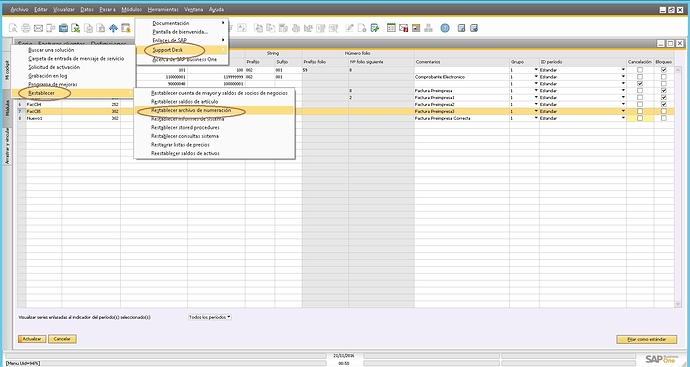Open Grupo dropdown for Comprobante Electronico row
The width and height of the screenshot is (690, 367).
pyautogui.click(x=536, y=77)
